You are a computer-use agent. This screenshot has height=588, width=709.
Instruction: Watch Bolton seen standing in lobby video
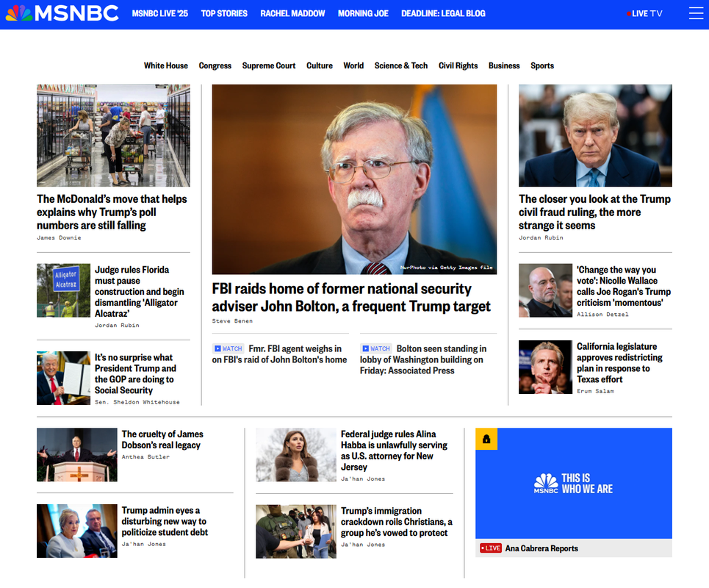pyautogui.click(x=423, y=359)
